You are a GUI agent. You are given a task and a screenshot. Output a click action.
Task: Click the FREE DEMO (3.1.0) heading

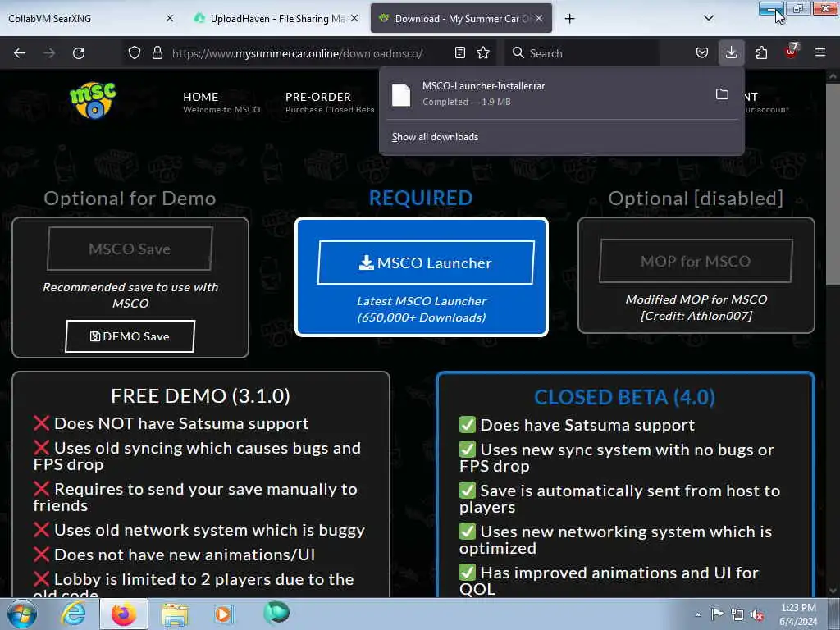pos(200,396)
